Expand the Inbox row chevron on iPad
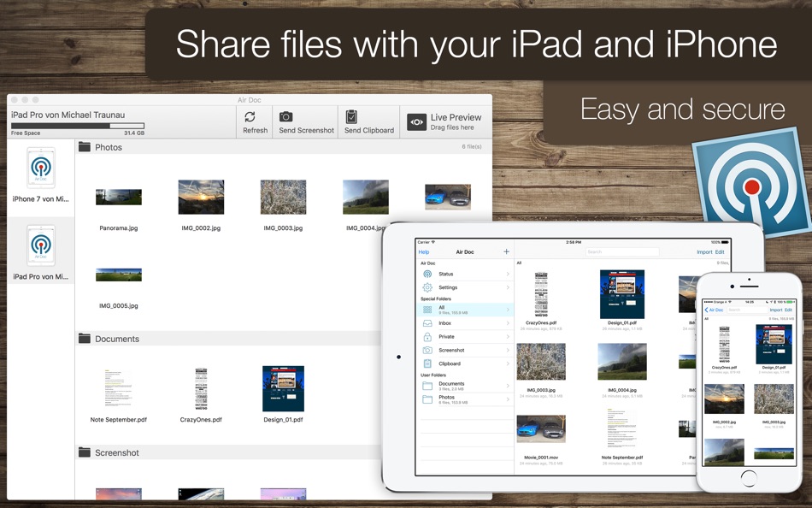The width and height of the screenshot is (812, 508). [508, 323]
